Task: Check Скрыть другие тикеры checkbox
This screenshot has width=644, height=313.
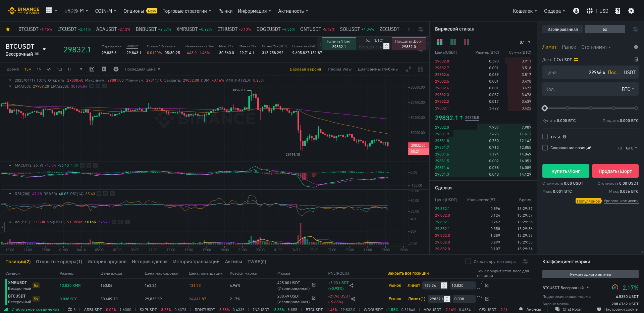Action: tap(468, 261)
